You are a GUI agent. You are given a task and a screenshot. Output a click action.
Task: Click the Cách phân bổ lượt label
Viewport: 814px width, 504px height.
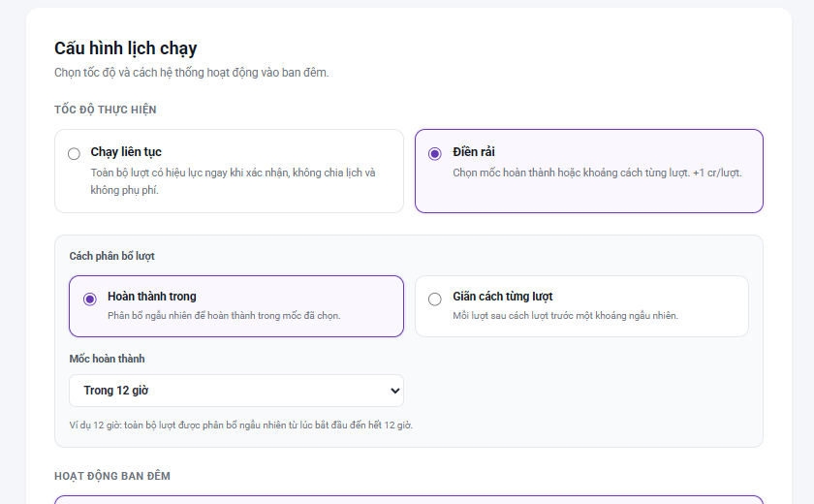point(112,256)
